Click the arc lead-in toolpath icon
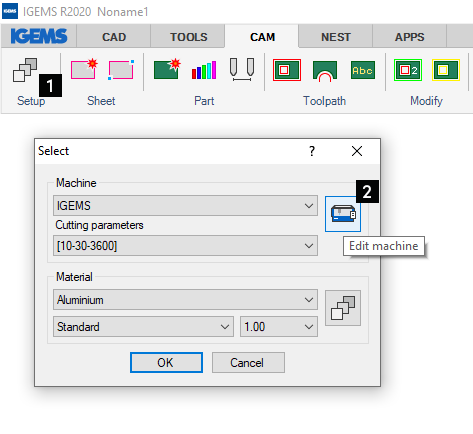473x434 pixels. point(325,71)
